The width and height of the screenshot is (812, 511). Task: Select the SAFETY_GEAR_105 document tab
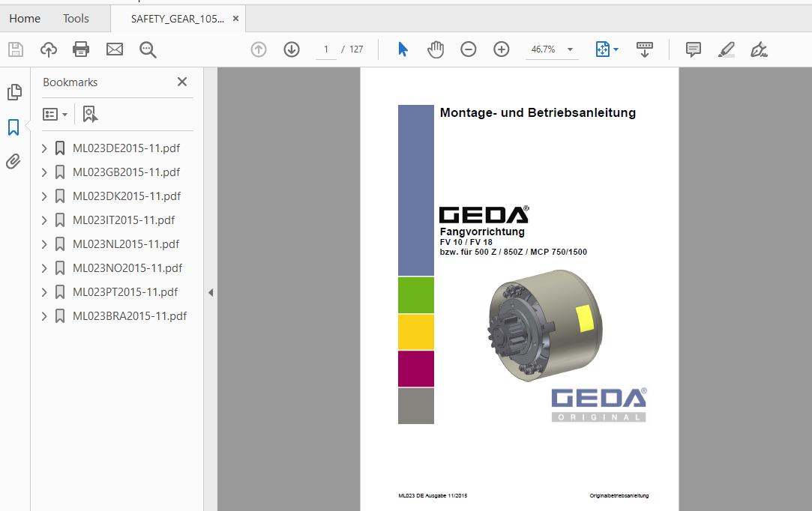coord(178,19)
